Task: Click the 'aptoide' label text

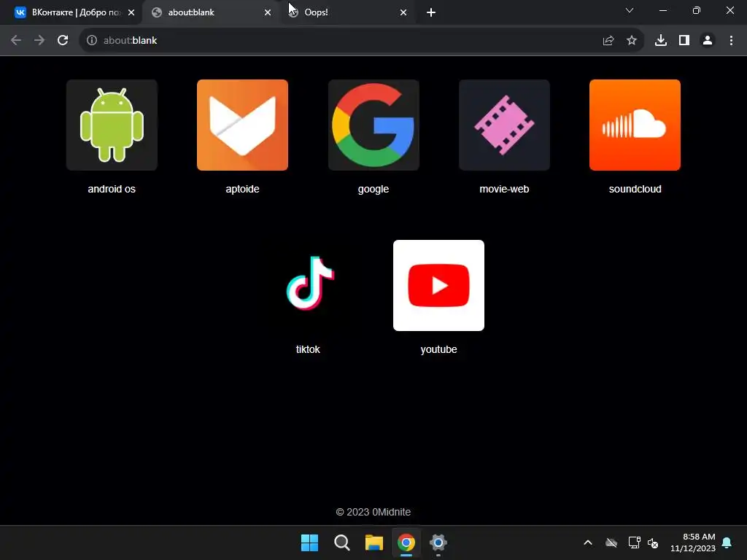Action: point(242,189)
